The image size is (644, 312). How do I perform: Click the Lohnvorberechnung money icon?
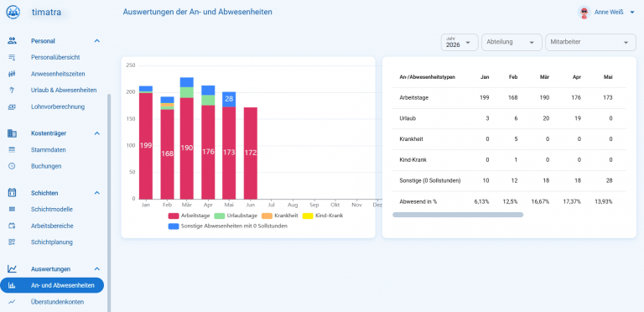[12, 107]
